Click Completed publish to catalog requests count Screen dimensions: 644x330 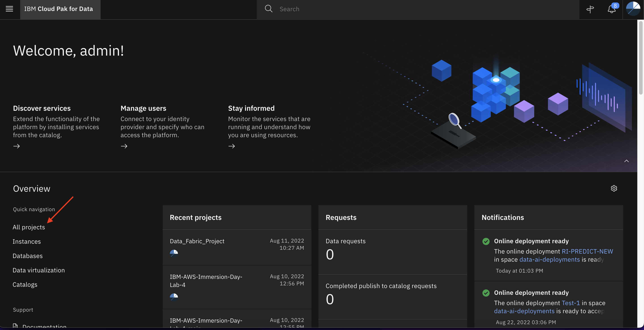(330, 299)
